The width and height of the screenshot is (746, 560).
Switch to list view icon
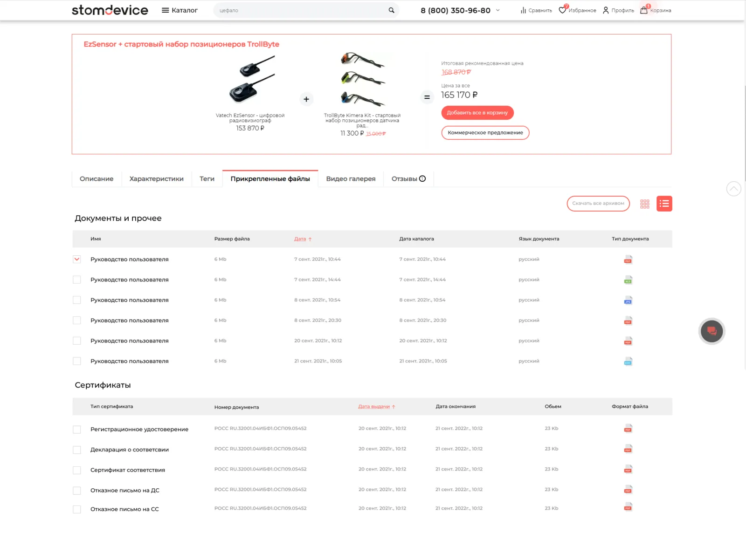pyautogui.click(x=664, y=204)
